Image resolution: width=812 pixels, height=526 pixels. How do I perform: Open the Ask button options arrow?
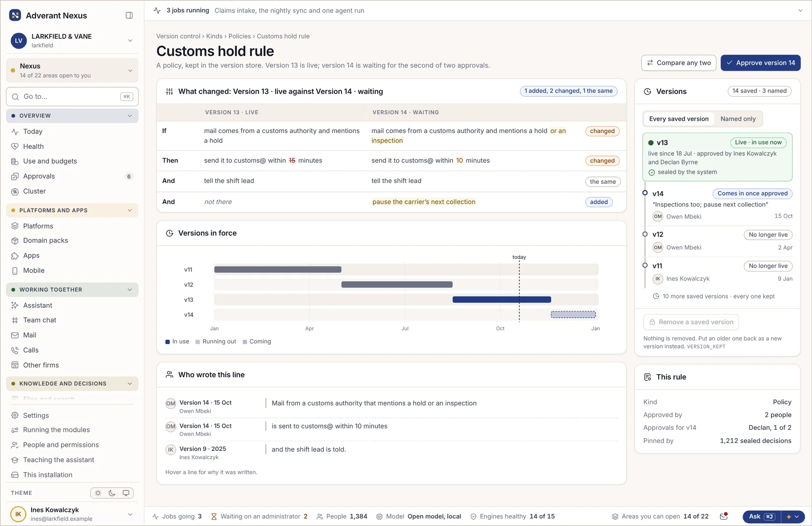coord(793,517)
